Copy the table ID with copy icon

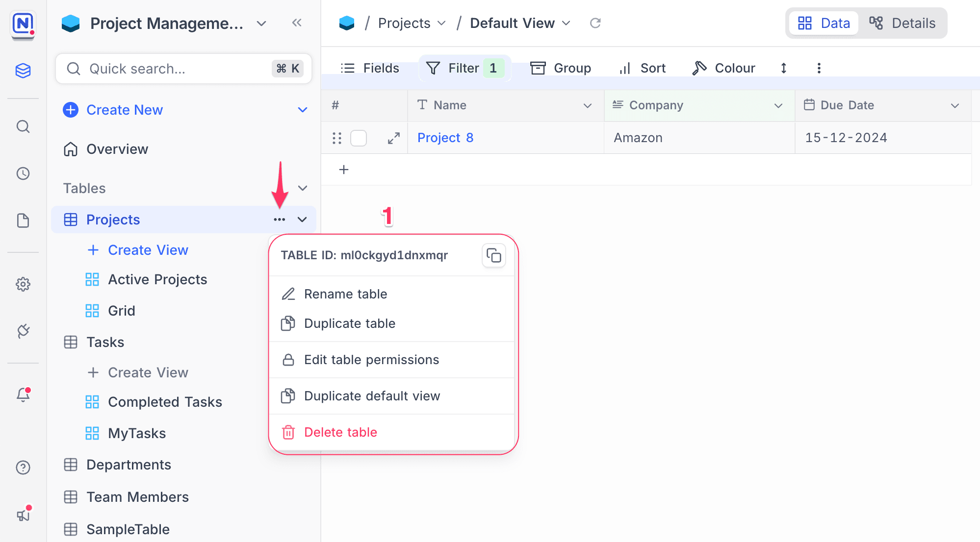click(x=493, y=255)
